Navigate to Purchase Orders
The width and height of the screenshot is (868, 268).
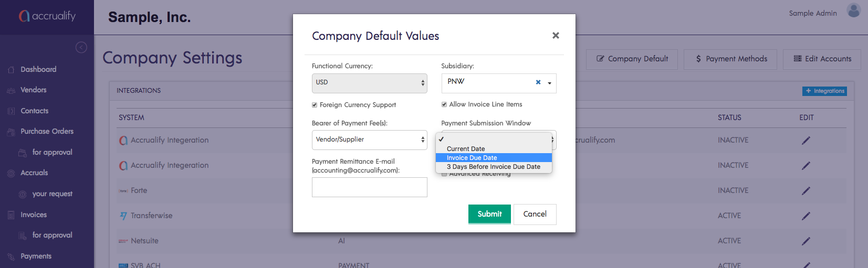coord(47,131)
